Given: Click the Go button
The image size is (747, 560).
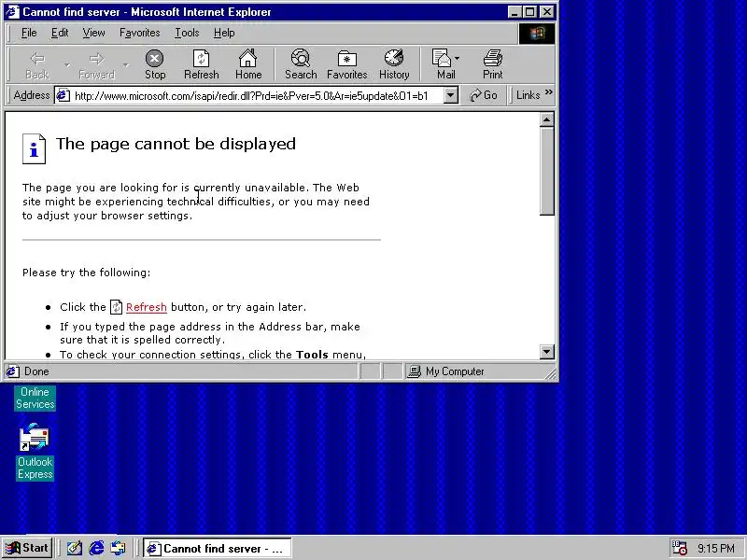Looking at the screenshot, I should (484, 95).
